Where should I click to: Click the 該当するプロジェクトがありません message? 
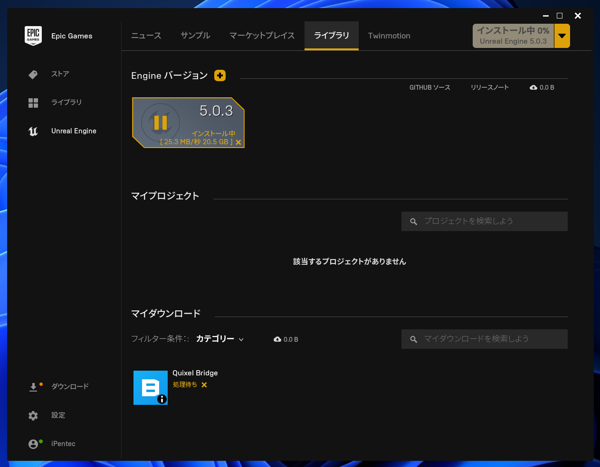(x=349, y=261)
